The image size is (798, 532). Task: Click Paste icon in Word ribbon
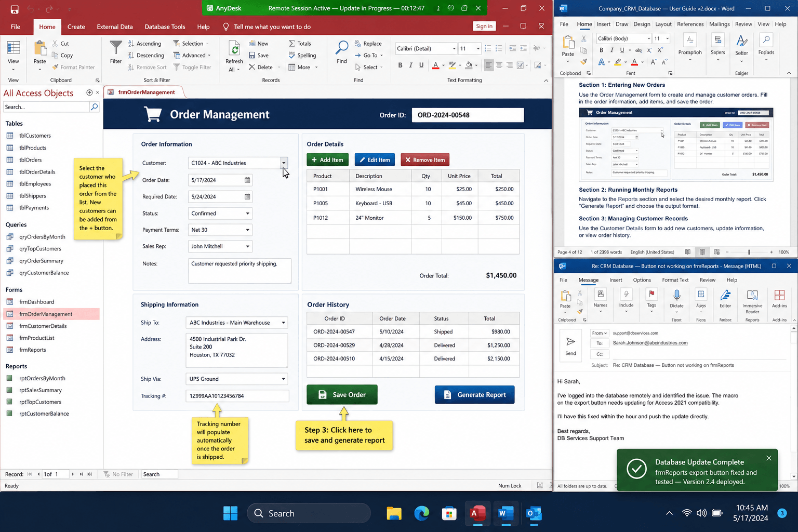coord(568,43)
